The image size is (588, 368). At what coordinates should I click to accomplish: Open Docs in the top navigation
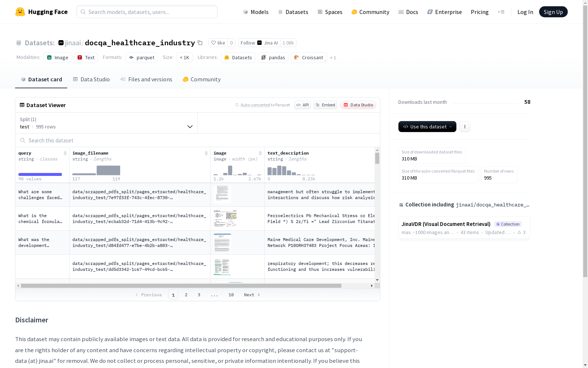(x=408, y=12)
